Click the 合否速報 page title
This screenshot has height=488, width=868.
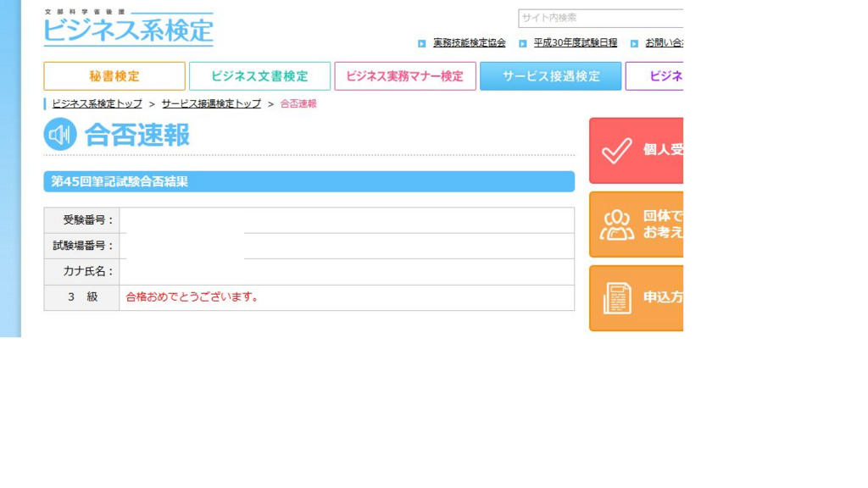pos(136,135)
